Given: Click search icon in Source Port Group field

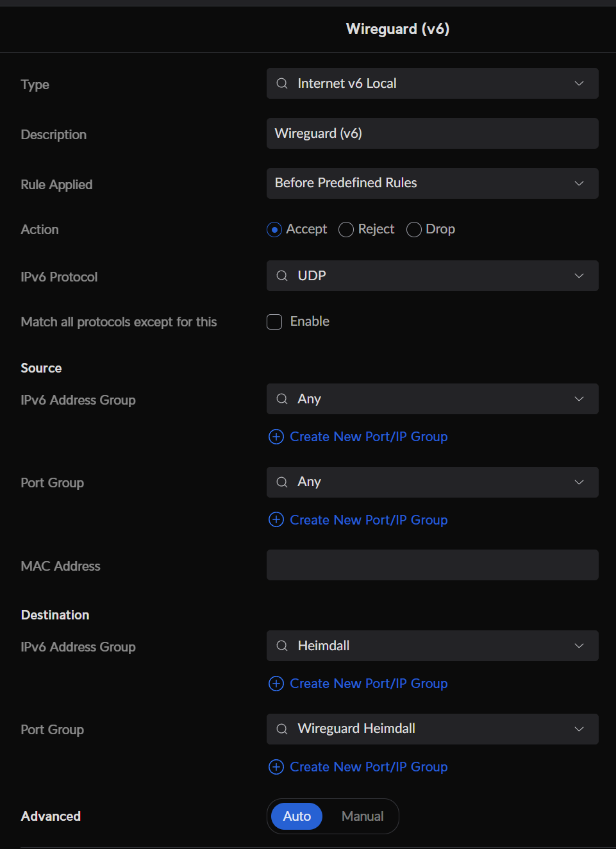Looking at the screenshot, I should pos(282,482).
